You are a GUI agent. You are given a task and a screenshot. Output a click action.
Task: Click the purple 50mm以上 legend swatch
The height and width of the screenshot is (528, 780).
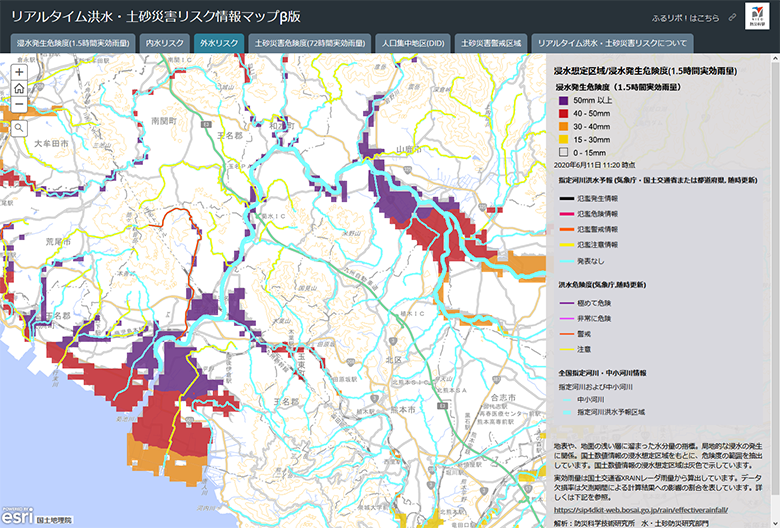click(563, 101)
